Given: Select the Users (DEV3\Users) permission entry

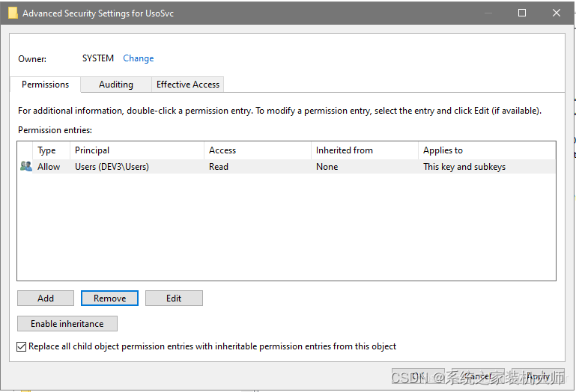Looking at the screenshot, I should (x=112, y=167).
